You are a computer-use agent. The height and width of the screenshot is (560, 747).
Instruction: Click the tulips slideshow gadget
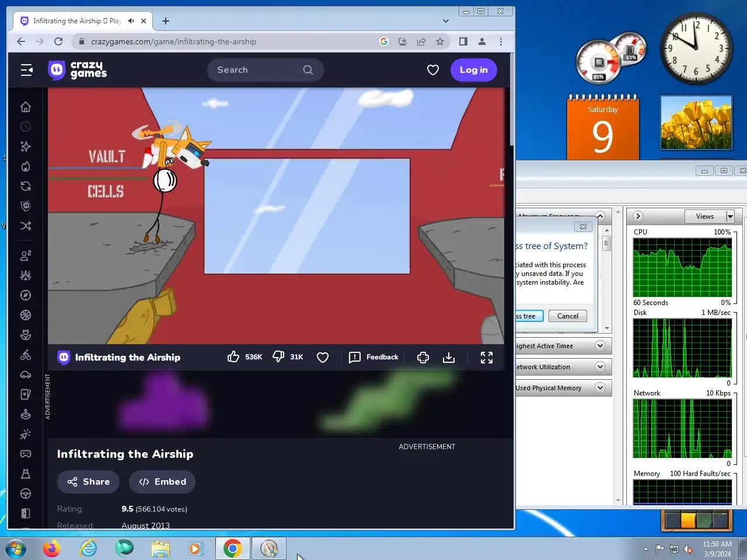(696, 123)
